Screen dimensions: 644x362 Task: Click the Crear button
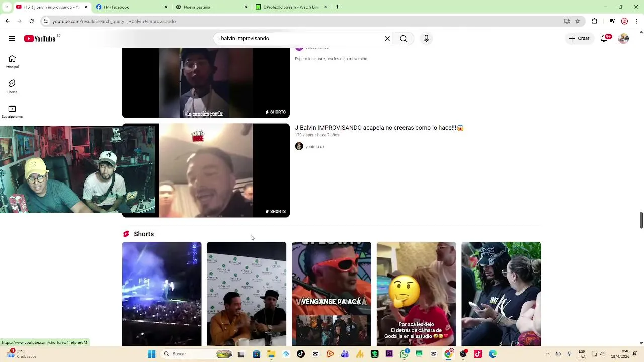(579, 38)
